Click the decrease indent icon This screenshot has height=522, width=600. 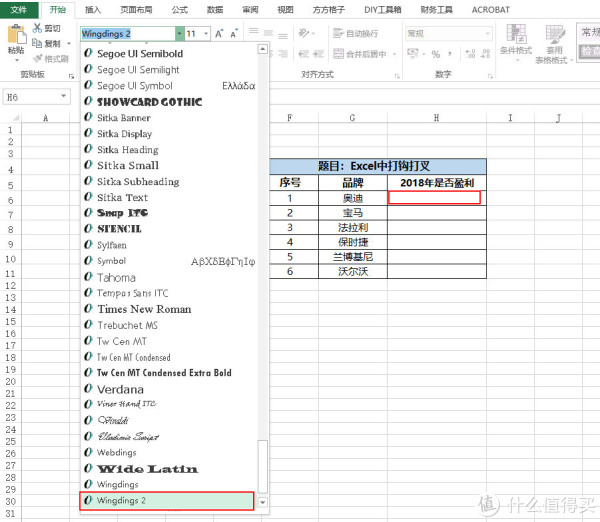pos(303,54)
